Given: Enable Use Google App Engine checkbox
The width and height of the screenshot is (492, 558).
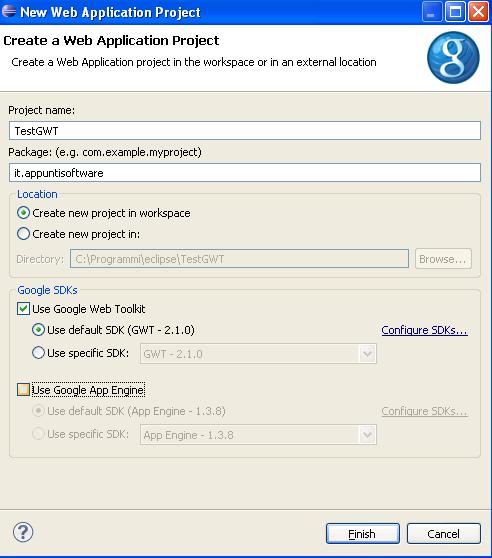Looking at the screenshot, I should click(x=23, y=390).
